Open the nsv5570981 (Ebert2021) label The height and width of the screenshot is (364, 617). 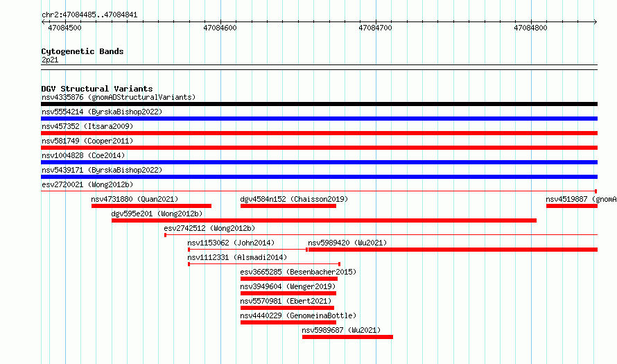click(x=286, y=301)
